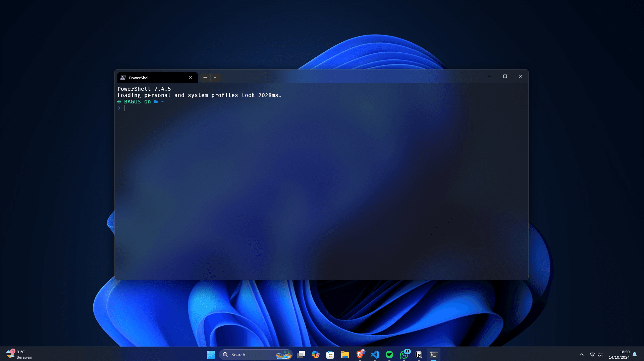The height and width of the screenshot is (361, 644).
Task: Click the terminal prompt input line
Action: pyautogui.click(x=321, y=108)
